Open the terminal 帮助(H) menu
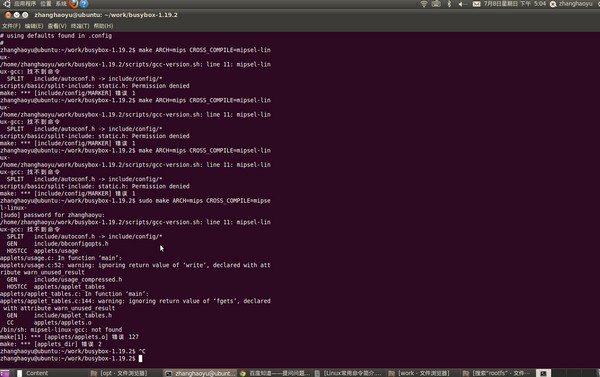Viewport: 600px width, 377px height. 103,26
